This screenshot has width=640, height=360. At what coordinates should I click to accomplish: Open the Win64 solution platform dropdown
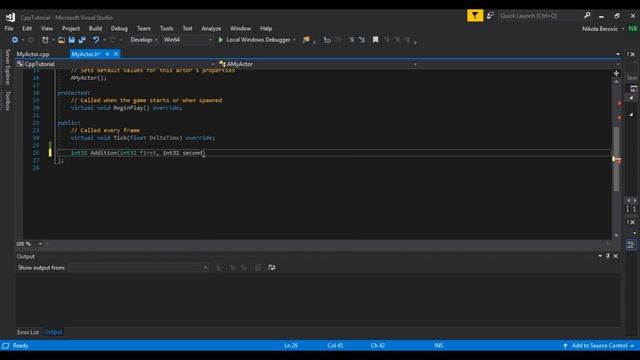(x=188, y=40)
